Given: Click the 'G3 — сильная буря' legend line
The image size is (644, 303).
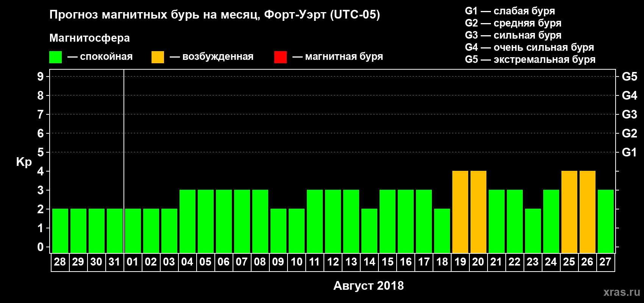Looking at the screenshot, I should pos(513,35).
